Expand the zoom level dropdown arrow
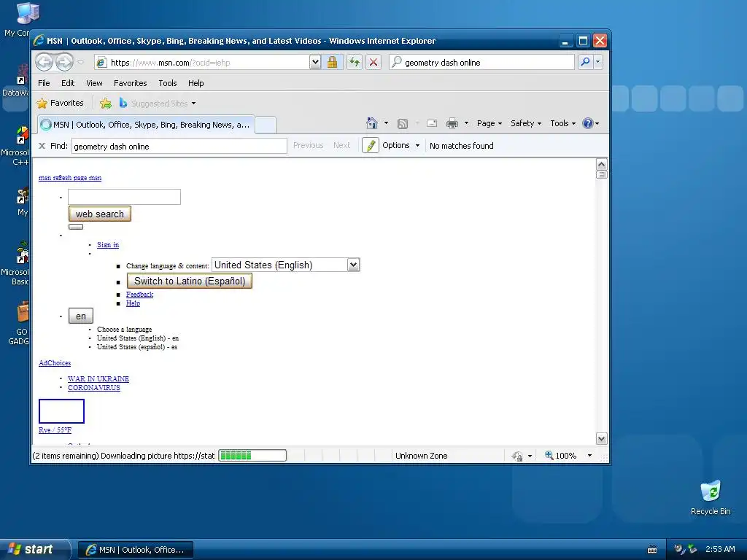 (589, 455)
